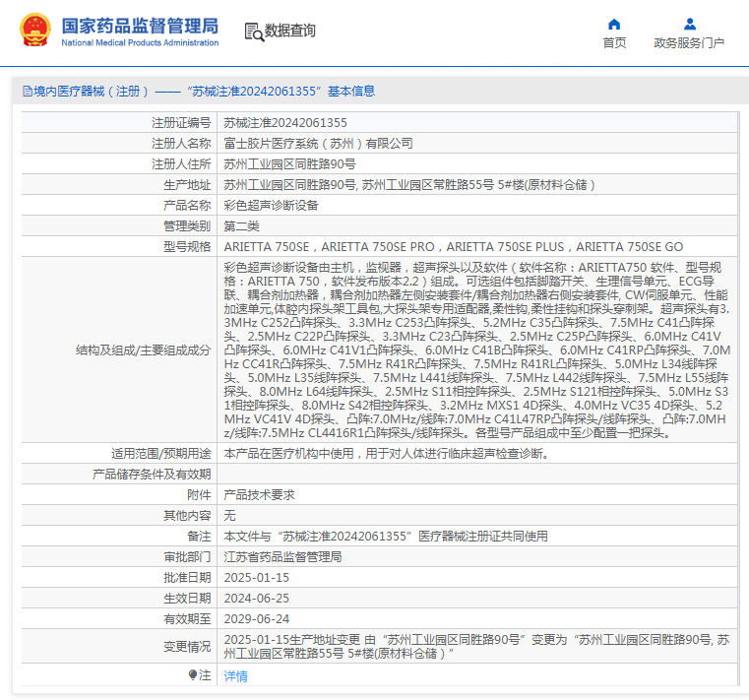Open the 详情 link

(x=235, y=675)
